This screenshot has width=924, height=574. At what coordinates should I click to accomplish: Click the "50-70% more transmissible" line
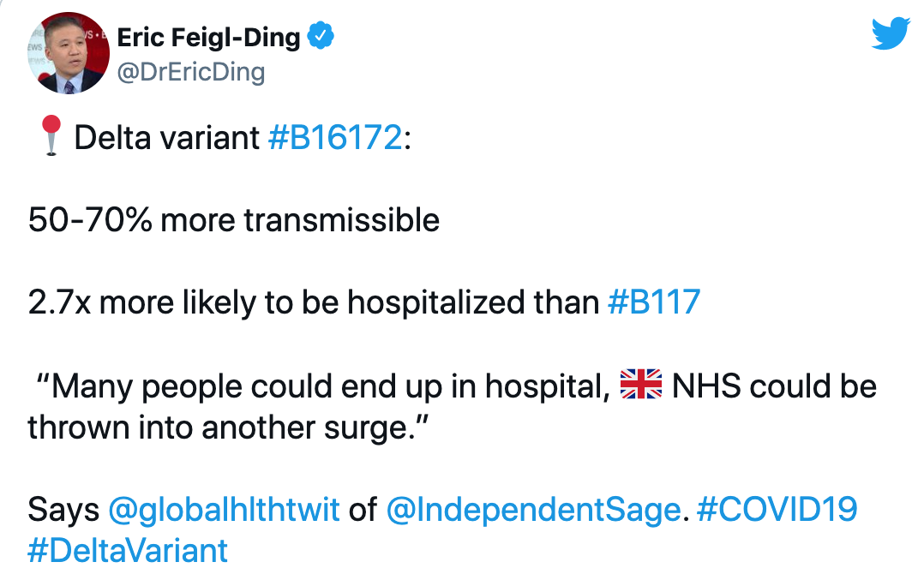click(234, 220)
